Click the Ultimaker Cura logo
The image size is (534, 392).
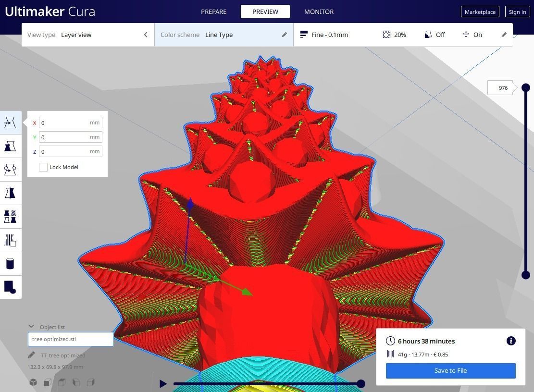[50, 12]
